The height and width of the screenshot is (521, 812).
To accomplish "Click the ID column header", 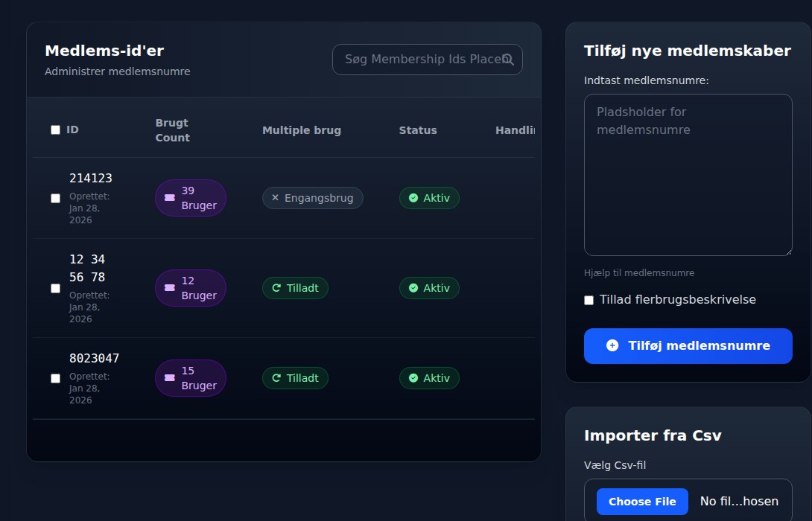I will 72,130.
